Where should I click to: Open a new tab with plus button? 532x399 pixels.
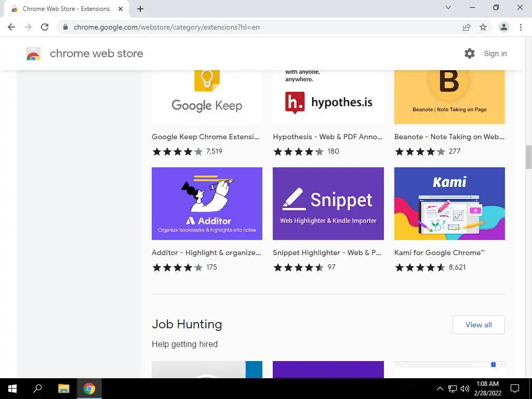point(140,9)
